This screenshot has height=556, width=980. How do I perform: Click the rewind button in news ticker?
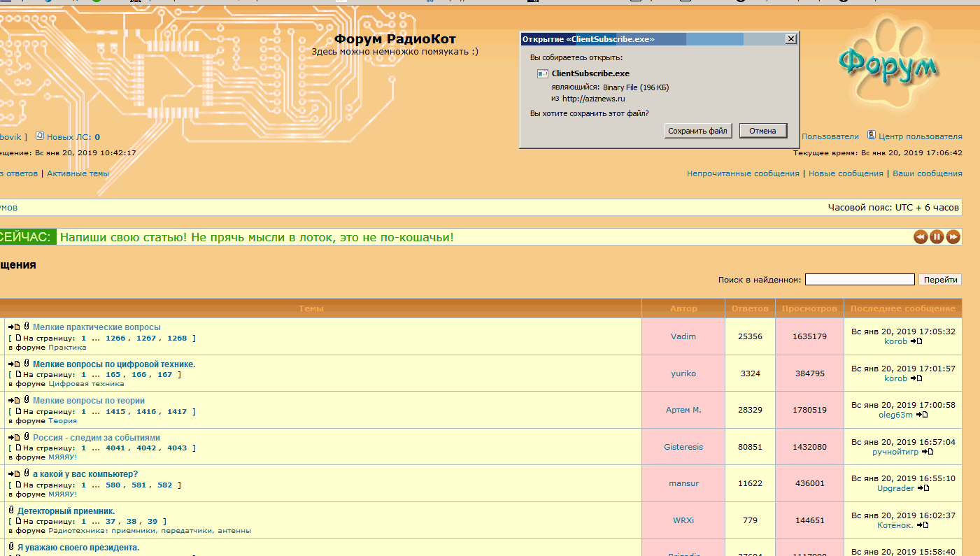point(921,237)
